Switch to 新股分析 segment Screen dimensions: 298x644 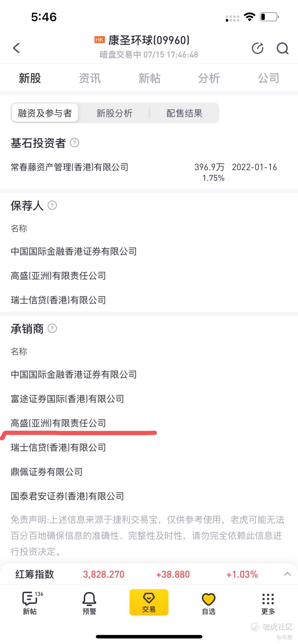pos(114,113)
